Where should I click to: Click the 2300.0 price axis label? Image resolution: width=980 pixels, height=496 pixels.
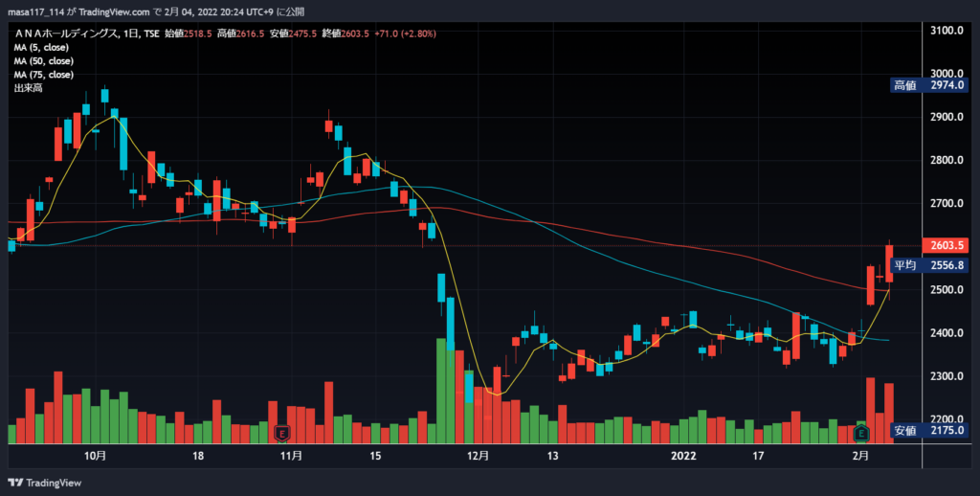[x=946, y=376]
